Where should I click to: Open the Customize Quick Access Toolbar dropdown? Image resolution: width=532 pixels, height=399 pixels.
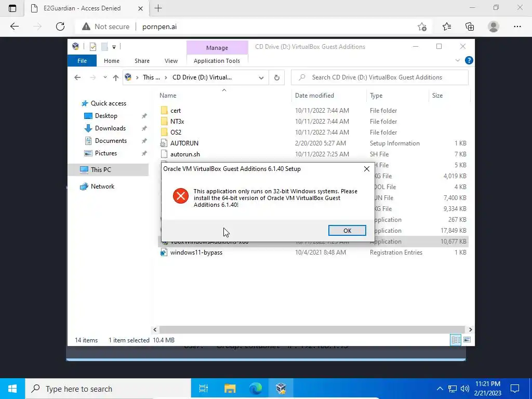[114, 47]
